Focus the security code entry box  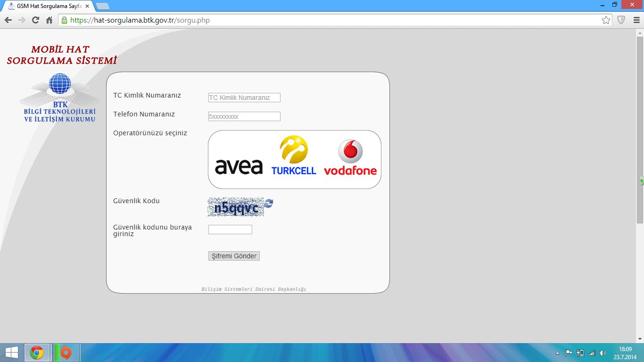[x=230, y=230]
